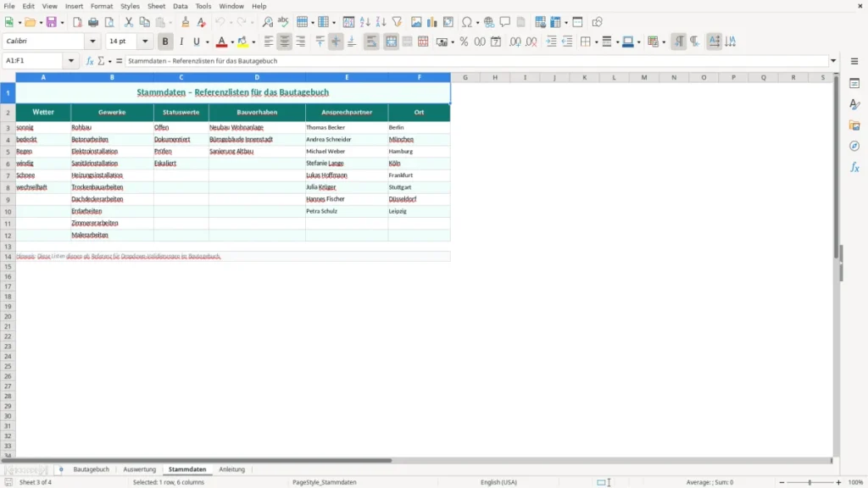Open highlighting color dropdown arrow

253,42
